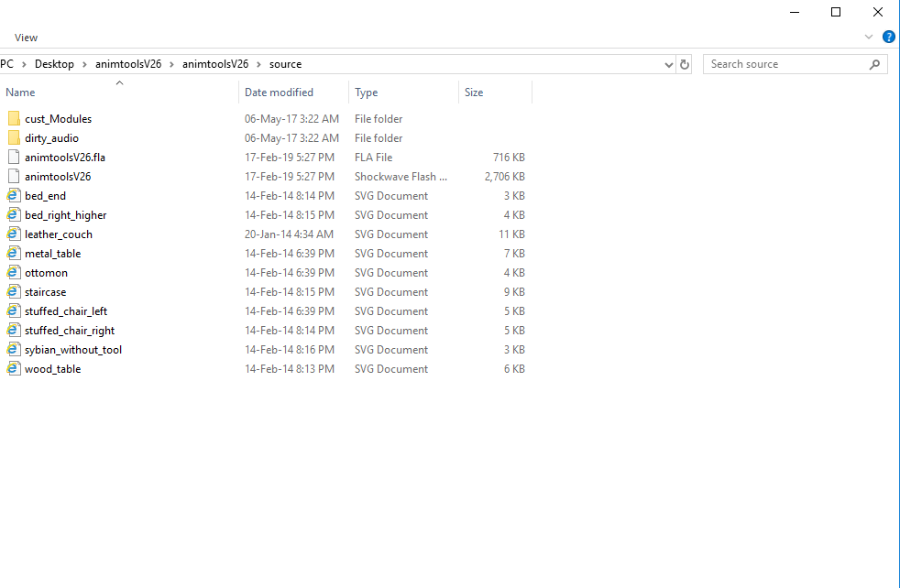Image resolution: width=900 pixels, height=588 pixels.
Task: Click the refresh button beside address bar
Action: 685,64
